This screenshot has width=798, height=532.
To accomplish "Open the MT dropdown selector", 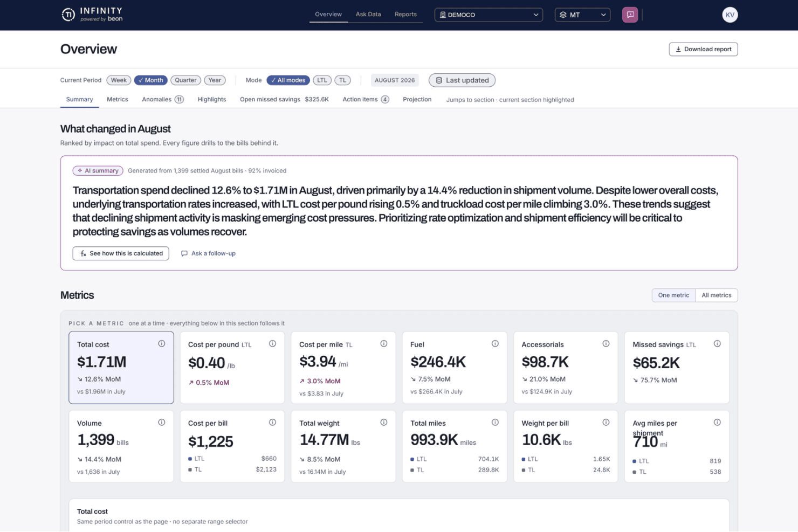I will pos(582,15).
